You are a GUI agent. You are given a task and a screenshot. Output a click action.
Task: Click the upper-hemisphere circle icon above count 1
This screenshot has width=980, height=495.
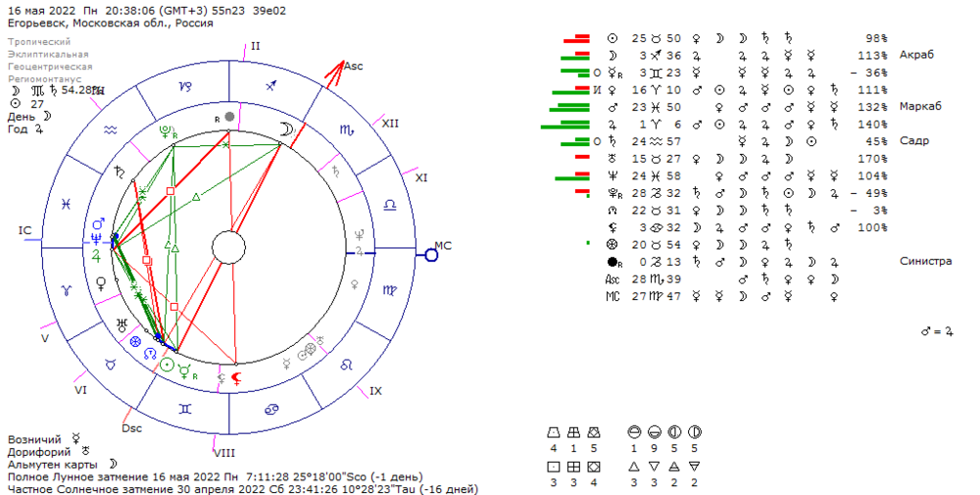634,432
